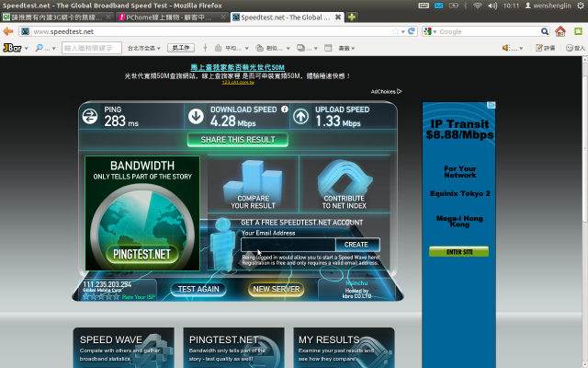Click the browser back arrow button

(x=8, y=31)
